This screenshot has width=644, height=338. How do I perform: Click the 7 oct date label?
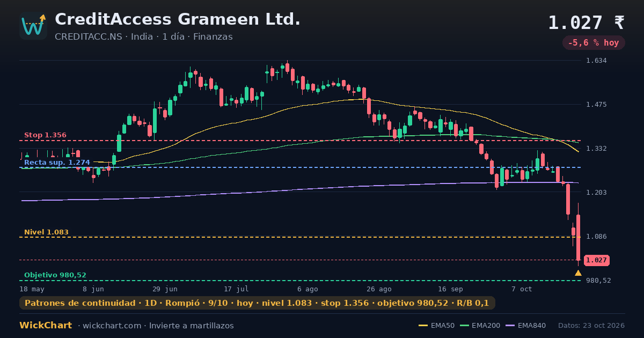[522, 289]
